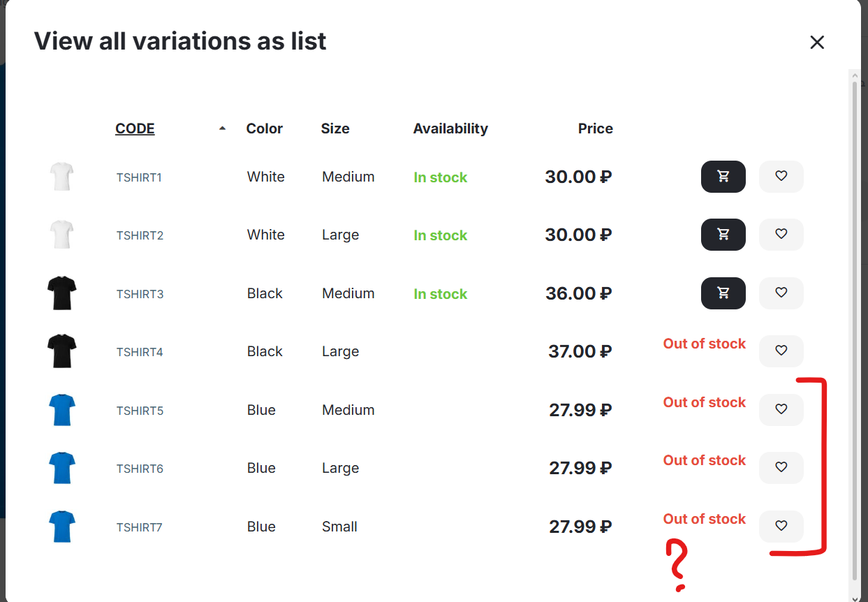Viewport: 868px width, 602px height.
Task: Open the TSHIRT4 product code link
Action: click(x=140, y=352)
